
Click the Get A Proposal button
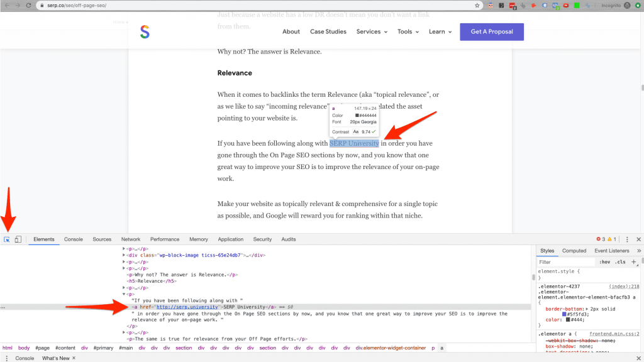[x=492, y=31]
